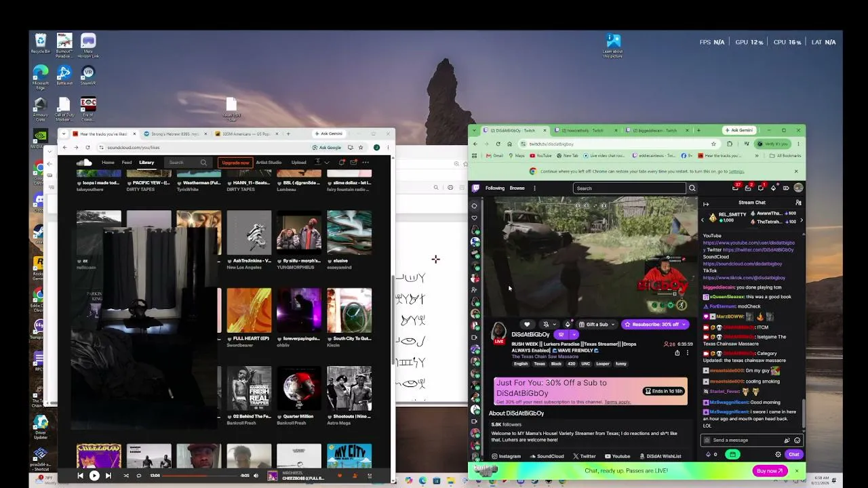The height and width of the screenshot is (488, 868).
Task: Reload the Twitch browser page
Action: [498, 144]
